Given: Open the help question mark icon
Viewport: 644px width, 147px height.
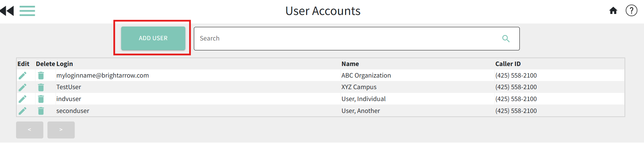Looking at the screenshot, I should pos(631,11).
